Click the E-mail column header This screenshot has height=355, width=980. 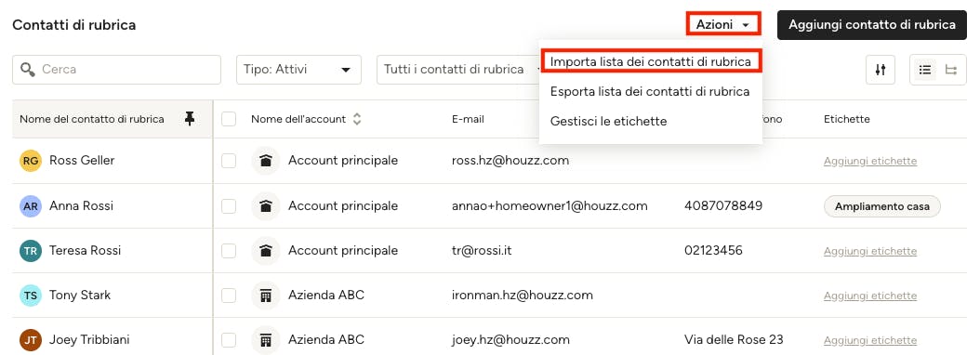pos(468,119)
